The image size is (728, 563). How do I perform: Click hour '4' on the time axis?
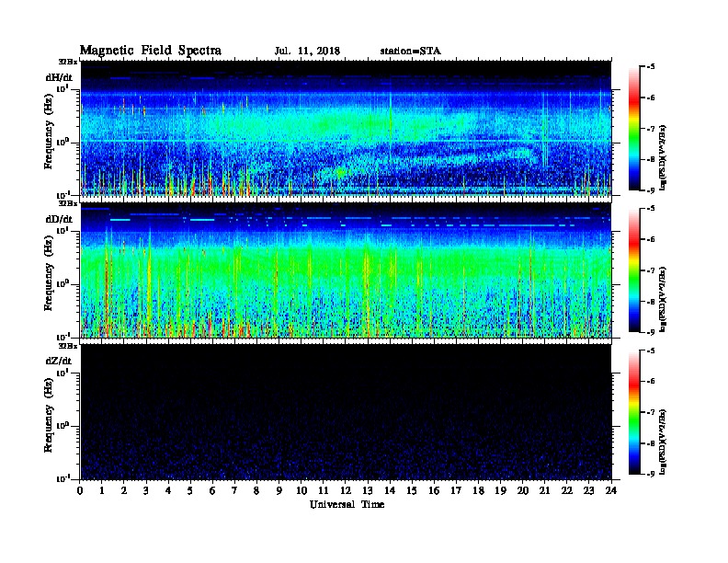(168, 491)
